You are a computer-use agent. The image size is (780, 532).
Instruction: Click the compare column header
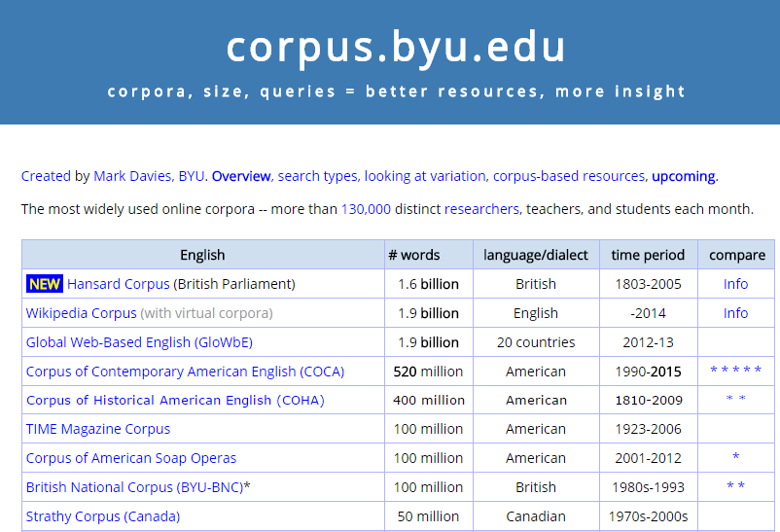pos(737,255)
